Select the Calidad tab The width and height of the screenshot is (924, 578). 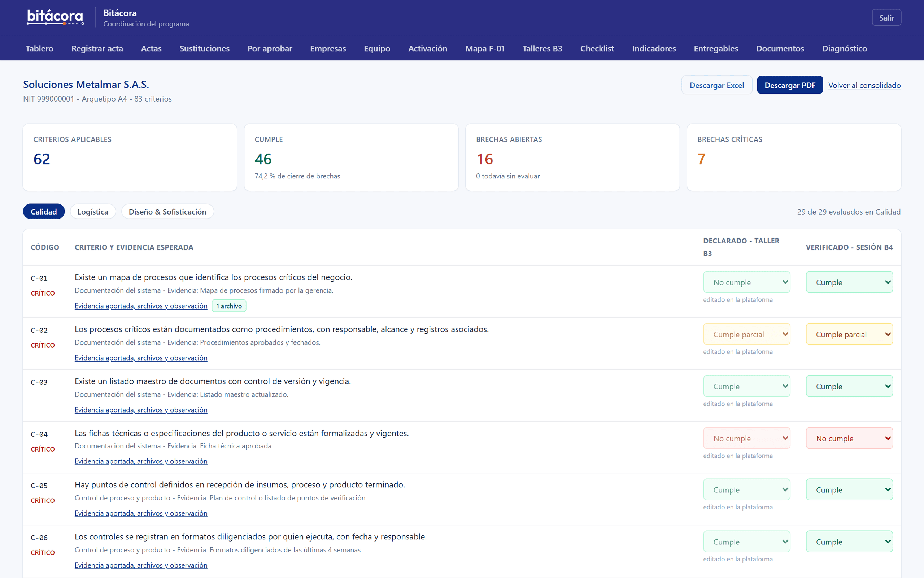44,211
